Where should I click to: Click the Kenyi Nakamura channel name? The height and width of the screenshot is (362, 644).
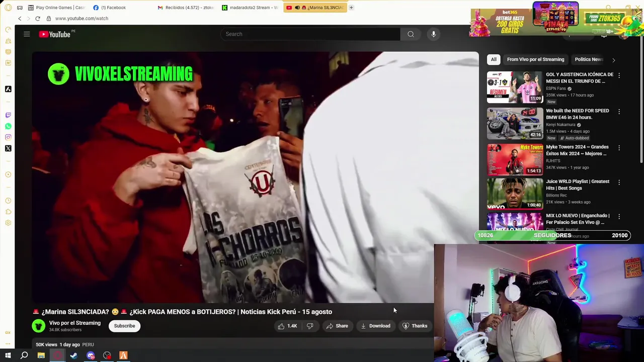560,125
